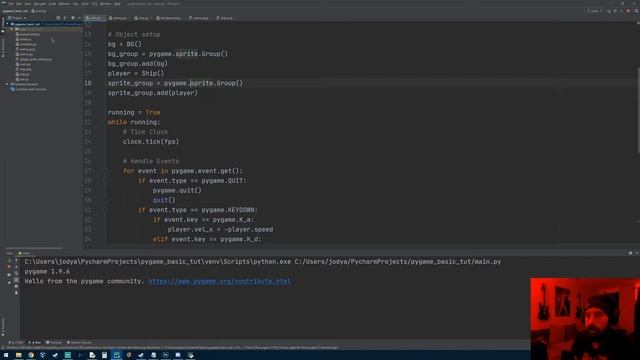Toggle the bottom Run tool window button
This screenshot has width=640, height=360.
coord(35,342)
